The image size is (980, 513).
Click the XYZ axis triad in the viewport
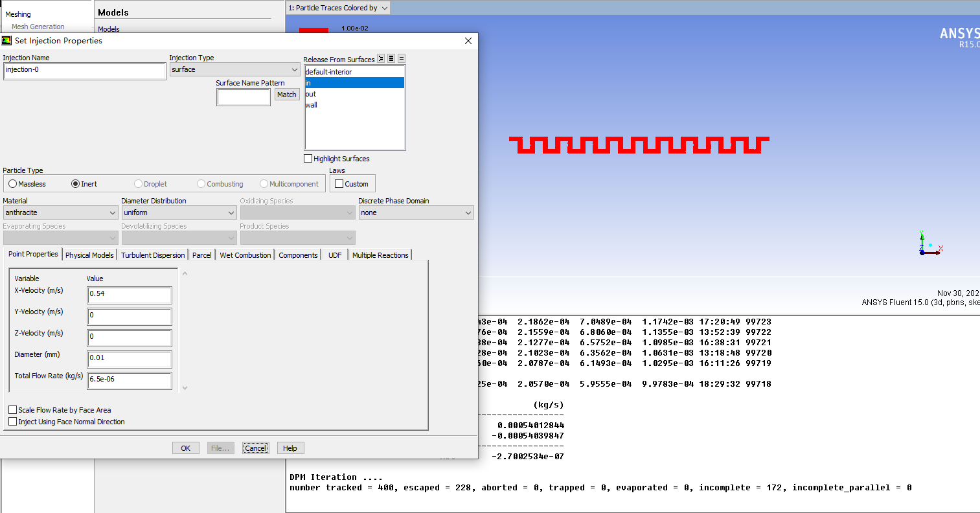(x=928, y=245)
